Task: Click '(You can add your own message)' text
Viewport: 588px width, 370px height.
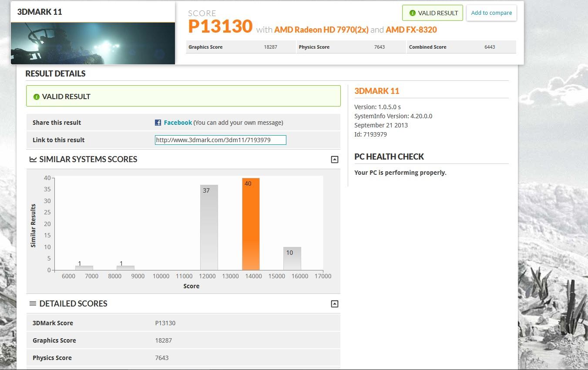Action: coord(238,123)
